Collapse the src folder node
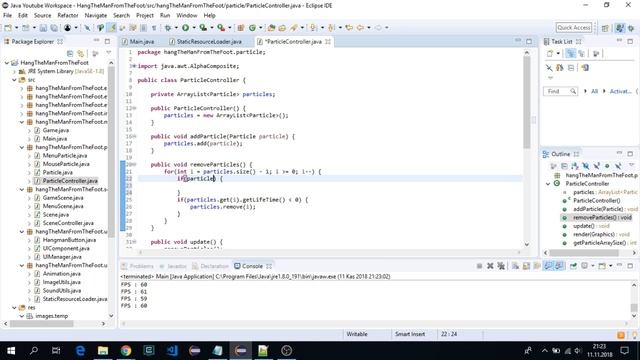Image resolution: width=640 pixels, height=360 pixels. [x=14, y=80]
